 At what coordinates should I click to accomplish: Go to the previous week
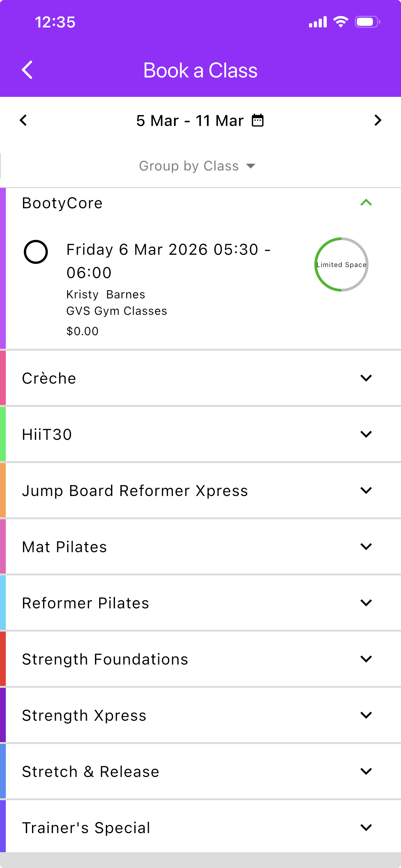tap(23, 120)
